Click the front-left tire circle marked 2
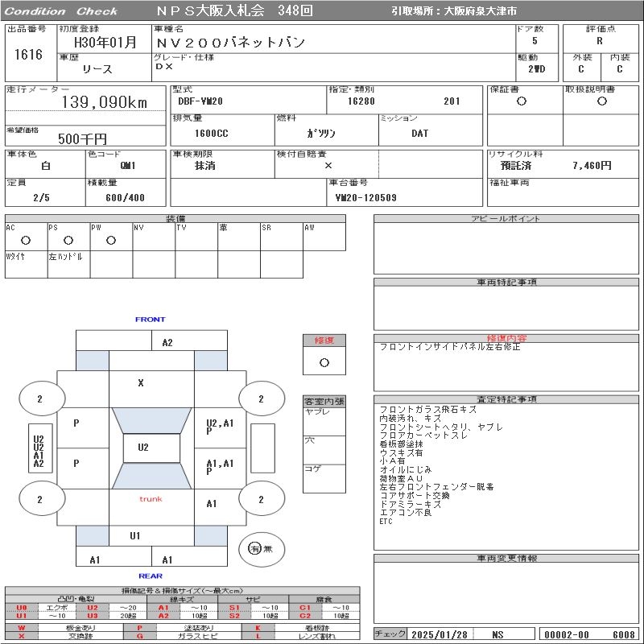The width and height of the screenshot is (644, 644). [42, 398]
